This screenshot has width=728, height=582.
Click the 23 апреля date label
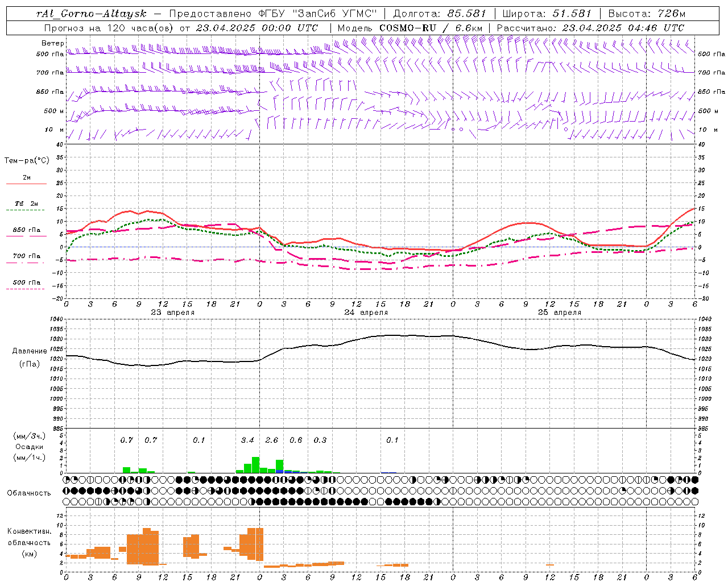point(172,313)
